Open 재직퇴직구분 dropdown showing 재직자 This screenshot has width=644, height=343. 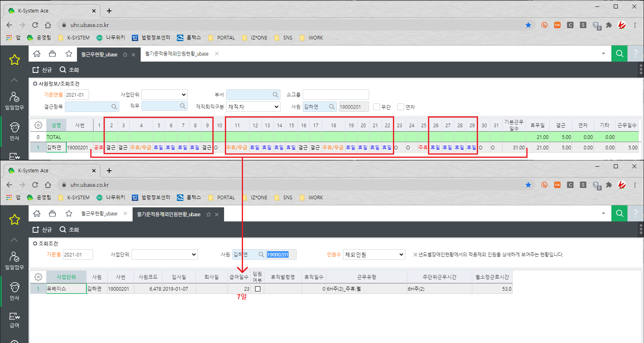(x=253, y=107)
